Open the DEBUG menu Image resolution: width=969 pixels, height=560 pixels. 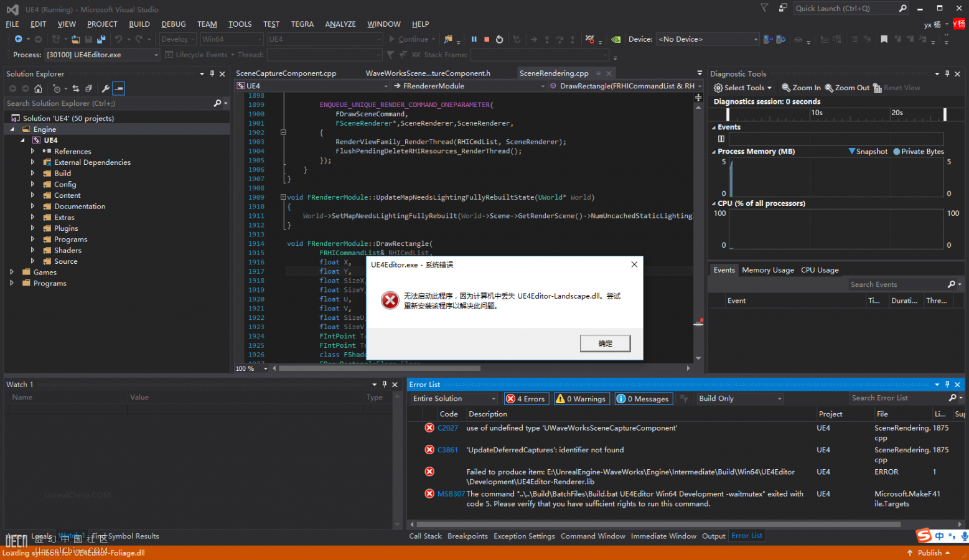coord(174,24)
